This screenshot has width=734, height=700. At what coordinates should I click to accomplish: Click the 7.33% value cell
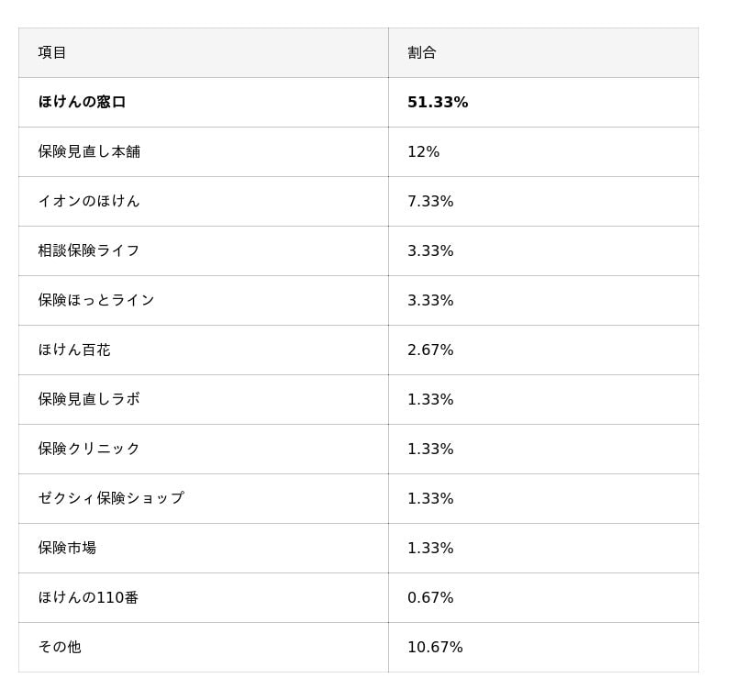[430, 201]
